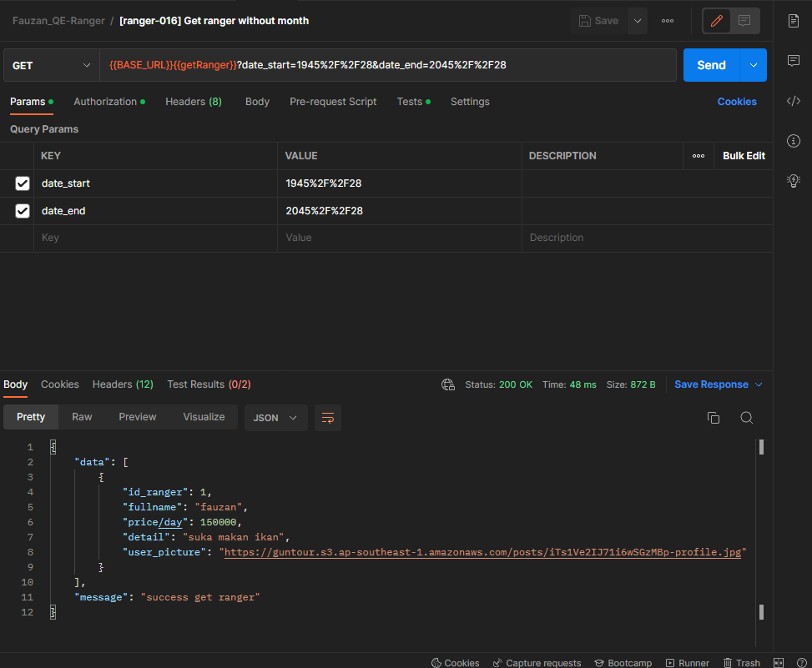Open the Trash from the status bar
812x668 pixels.
pos(742,662)
